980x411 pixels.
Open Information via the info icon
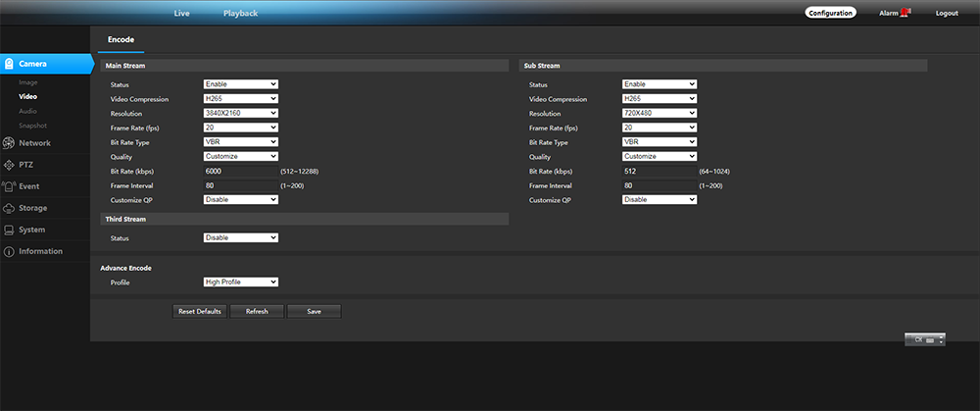tap(9, 251)
